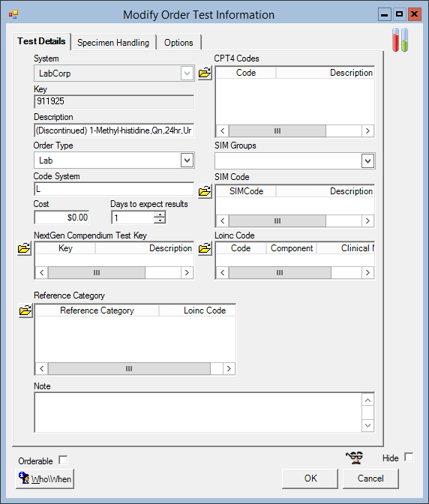Click CPT4 Codes horizontal scrollbar thumb
Viewport: 429px width, 504px height.
277,130
